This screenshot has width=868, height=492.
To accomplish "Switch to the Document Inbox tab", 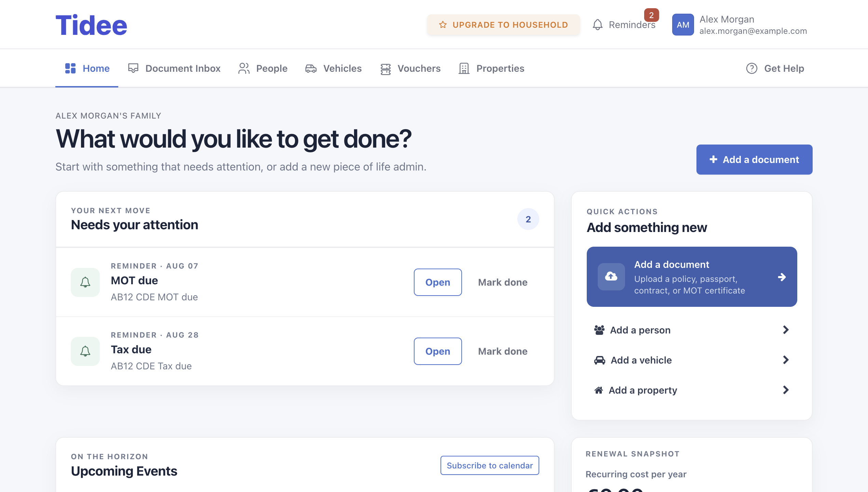I will [x=174, y=68].
